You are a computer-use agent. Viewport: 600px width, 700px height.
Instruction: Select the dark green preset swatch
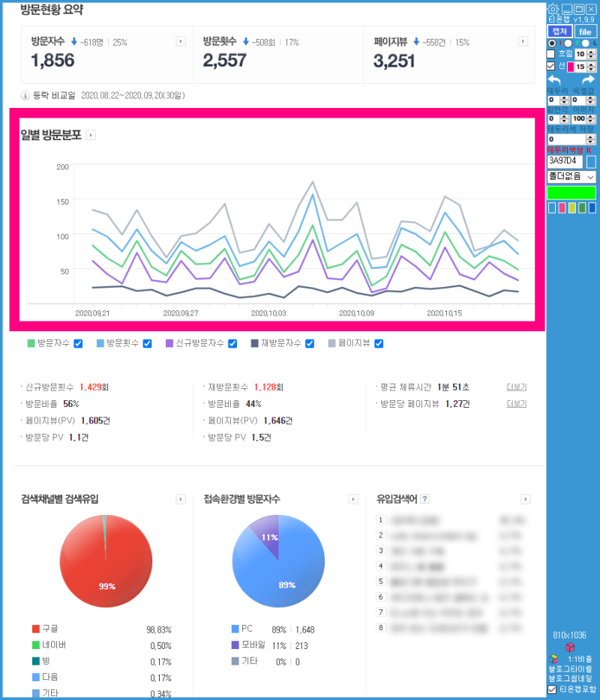click(582, 208)
